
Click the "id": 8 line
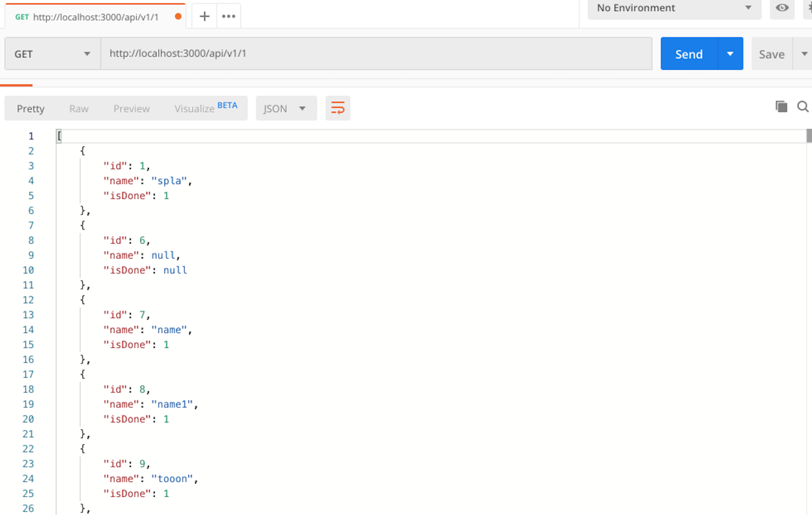[127, 389]
